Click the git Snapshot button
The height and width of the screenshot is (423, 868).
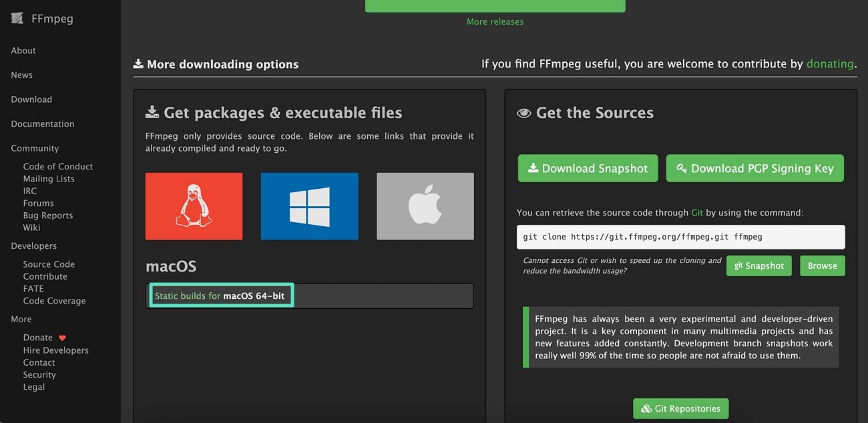click(759, 266)
